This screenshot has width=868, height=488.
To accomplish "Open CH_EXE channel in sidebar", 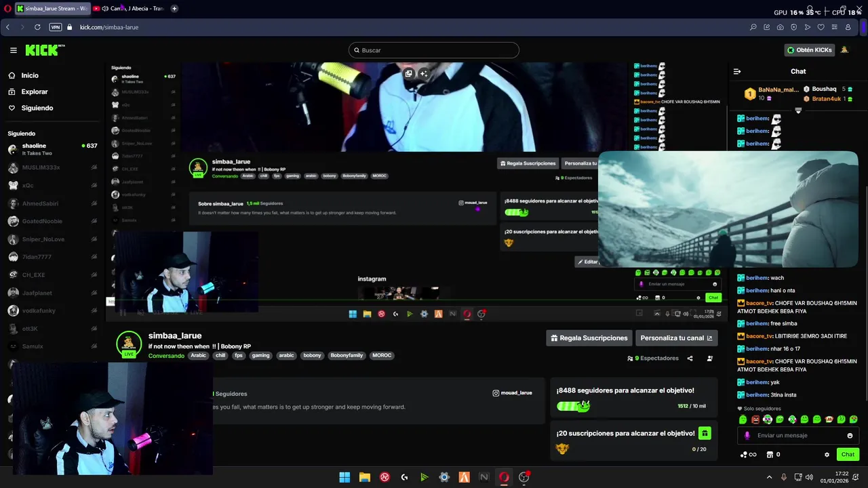I will tap(52, 275).
